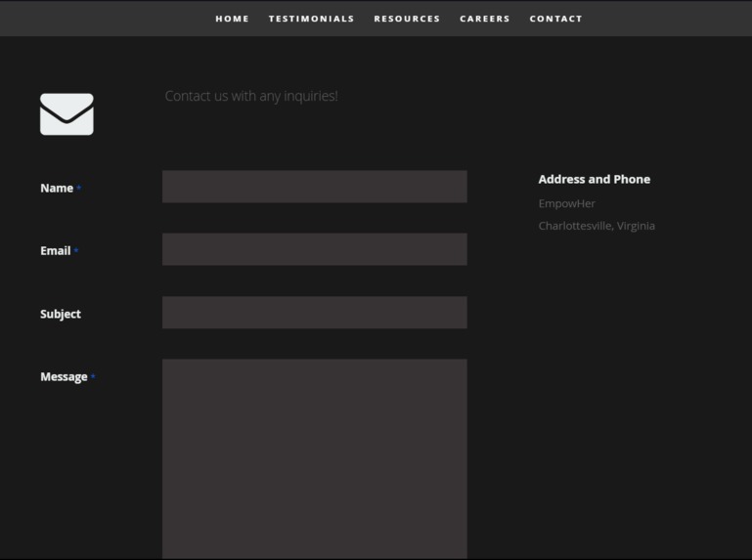Click inside the Email input field
This screenshot has height=560, width=752.
(x=315, y=249)
